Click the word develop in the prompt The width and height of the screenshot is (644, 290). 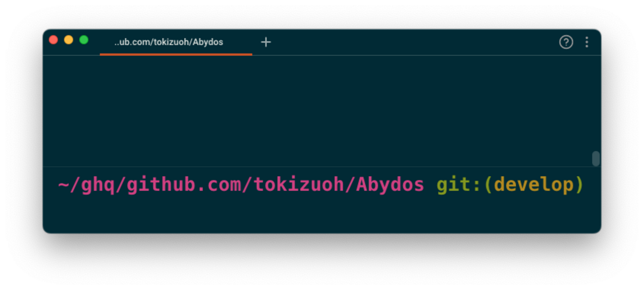pyautogui.click(x=534, y=185)
